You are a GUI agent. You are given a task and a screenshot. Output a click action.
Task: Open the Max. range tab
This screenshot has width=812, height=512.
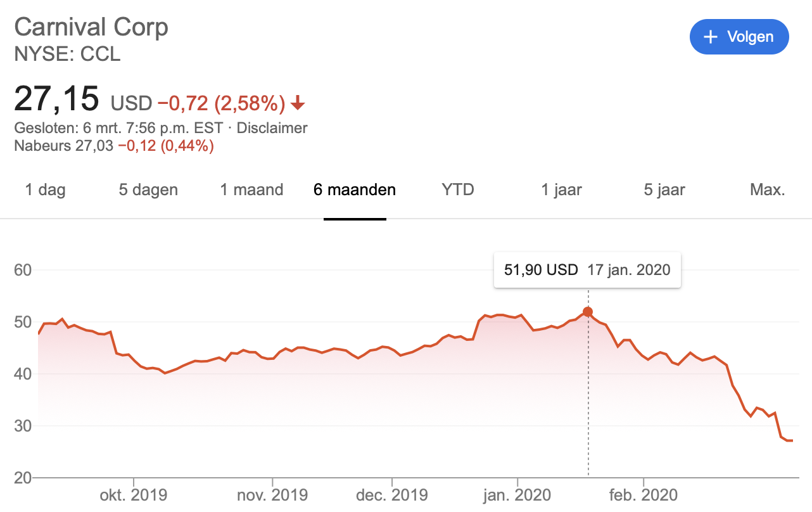click(768, 189)
